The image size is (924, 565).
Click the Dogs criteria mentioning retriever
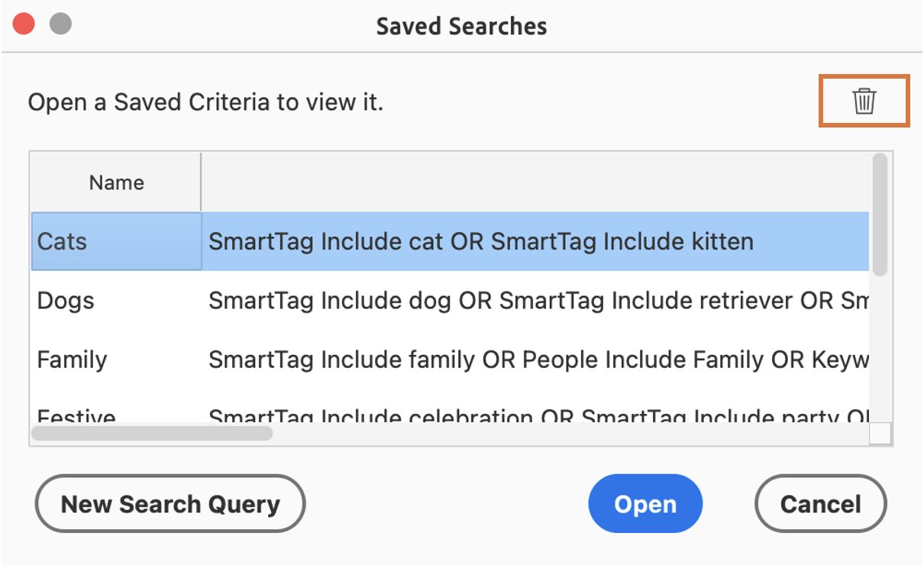tap(535, 301)
